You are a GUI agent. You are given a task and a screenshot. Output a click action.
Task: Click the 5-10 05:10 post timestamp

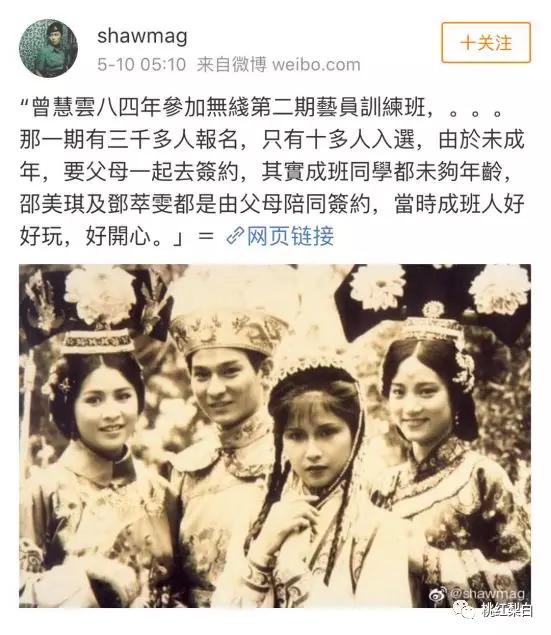(142, 65)
